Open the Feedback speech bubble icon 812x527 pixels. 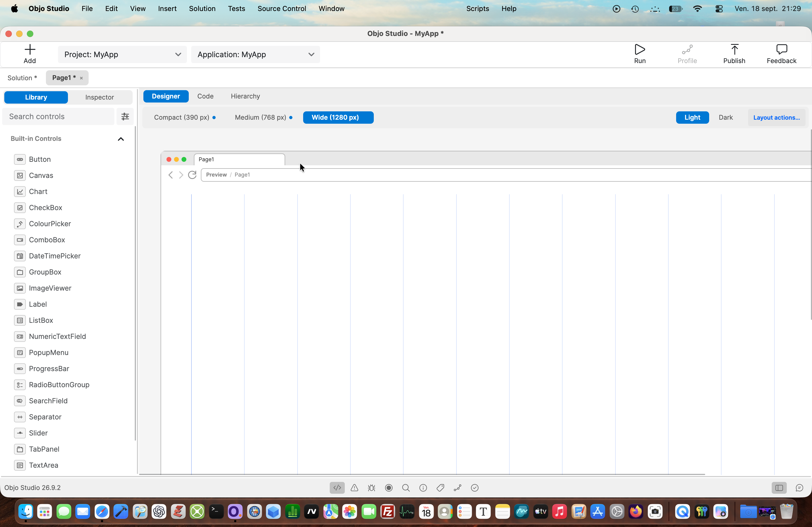point(781,50)
